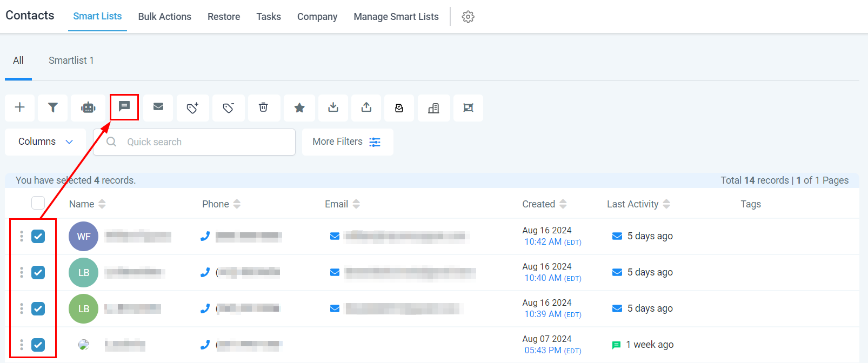Screen dimensions: 868x363
Task: Sort by Created column arrows
Action: (563, 204)
